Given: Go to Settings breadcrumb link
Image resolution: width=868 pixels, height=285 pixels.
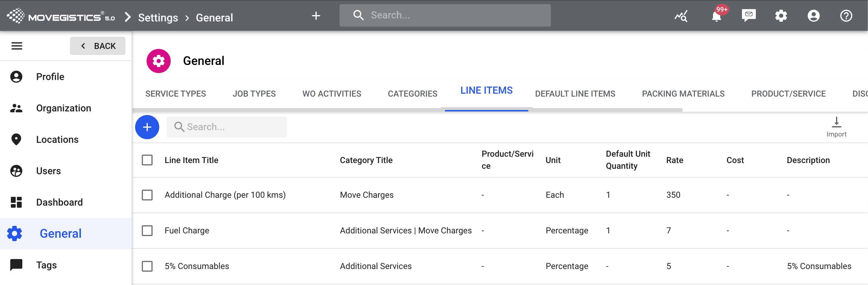Looking at the screenshot, I should [x=158, y=18].
